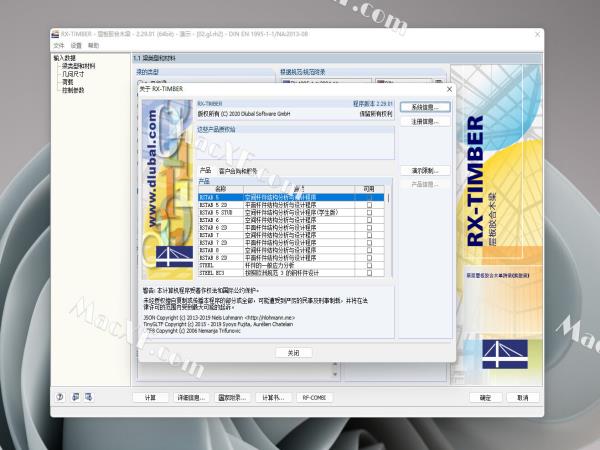Tick the 可用 checkbox for RSTAB 8
Image resolution: width=600 pixels, height=450 pixels.
369,250
